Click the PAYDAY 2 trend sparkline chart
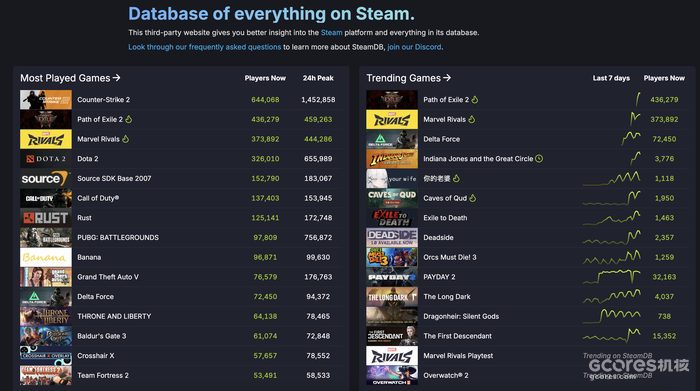The width and height of the screenshot is (700, 391). tap(612, 277)
